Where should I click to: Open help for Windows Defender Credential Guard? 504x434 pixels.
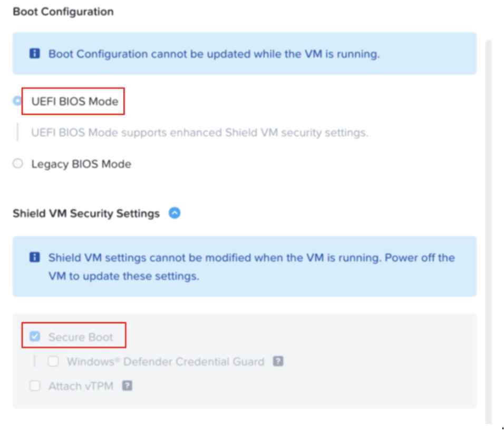point(278,361)
